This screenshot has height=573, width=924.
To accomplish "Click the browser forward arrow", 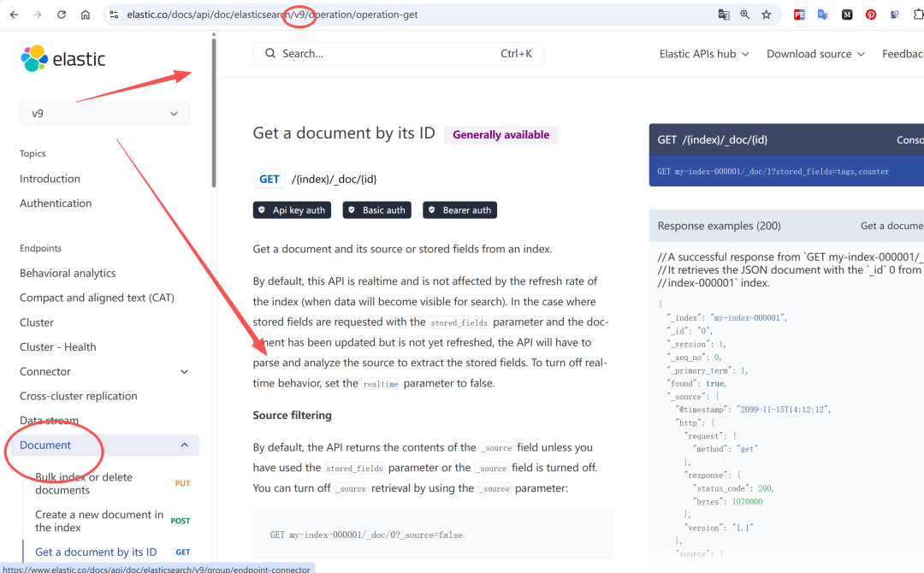I will point(38,15).
